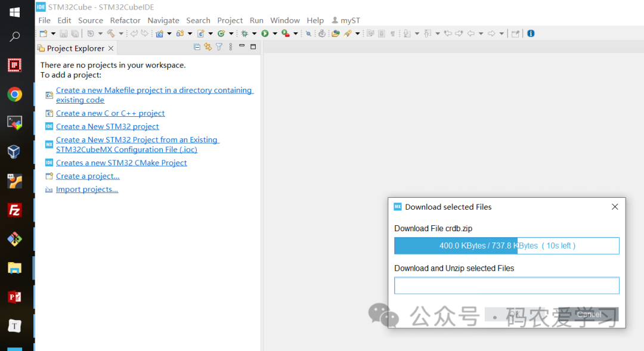The width and height of the screenshot is (644, 351).
Task: Click the Next Annotation down-arrow icon
Action: coord(407,33)
